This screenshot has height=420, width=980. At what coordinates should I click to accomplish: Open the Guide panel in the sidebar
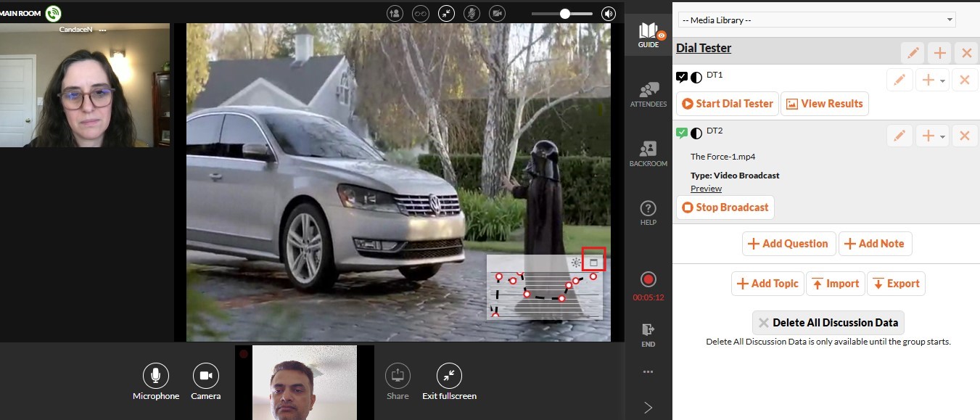click(648, 34)
